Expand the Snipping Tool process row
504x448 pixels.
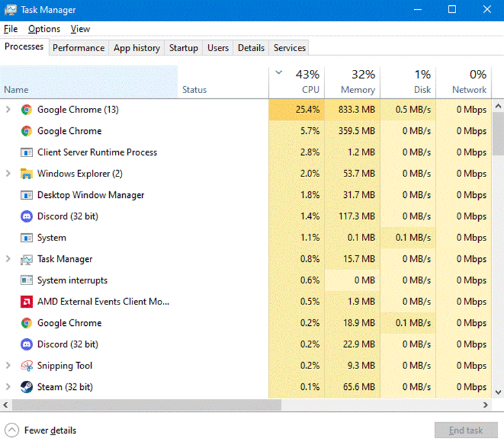click(8, 366)
